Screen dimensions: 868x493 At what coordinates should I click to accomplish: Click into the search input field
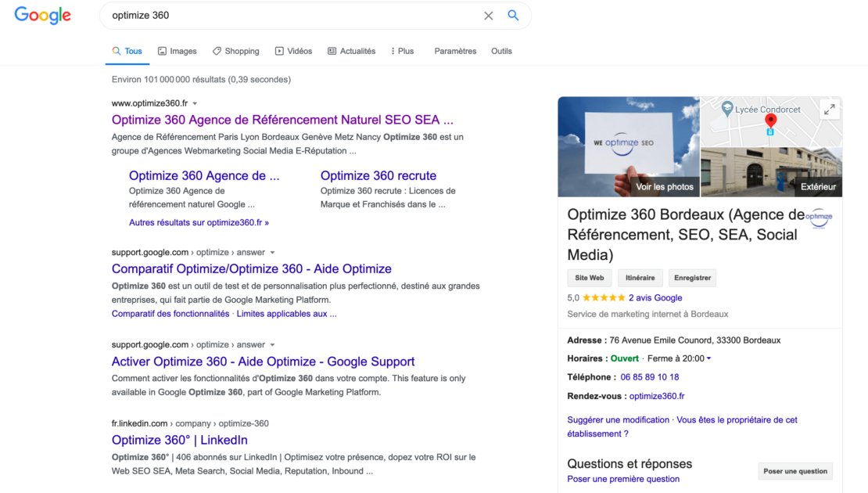tap(289, 16)
